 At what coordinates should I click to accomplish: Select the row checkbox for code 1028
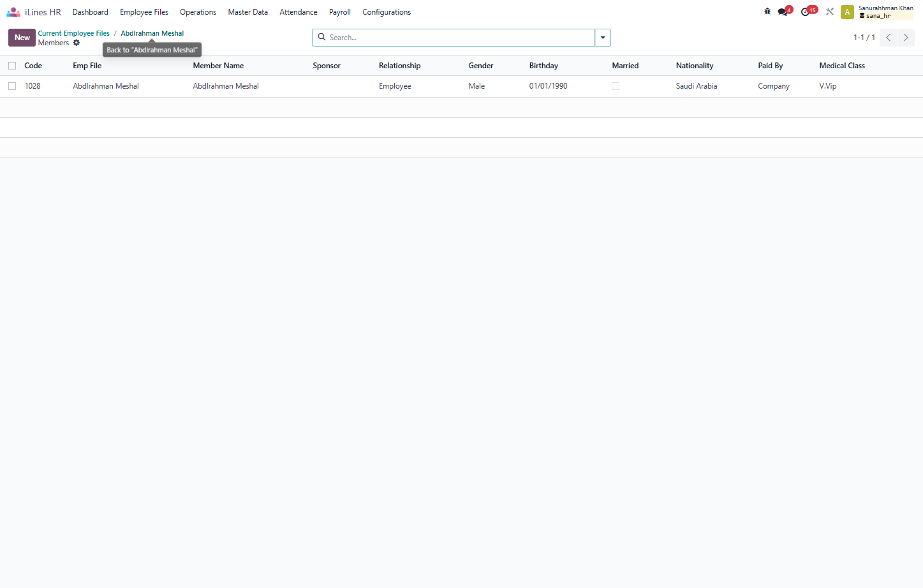[x=12, y=86]
